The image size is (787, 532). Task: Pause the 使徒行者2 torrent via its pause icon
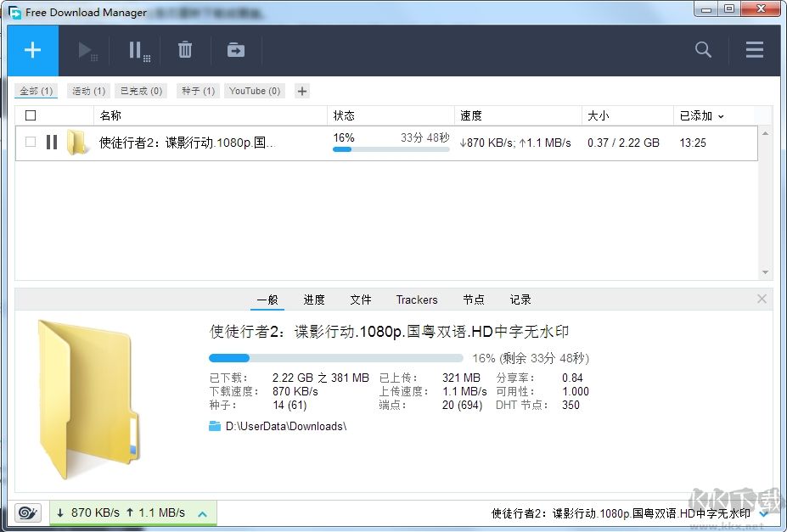point(51,143)
